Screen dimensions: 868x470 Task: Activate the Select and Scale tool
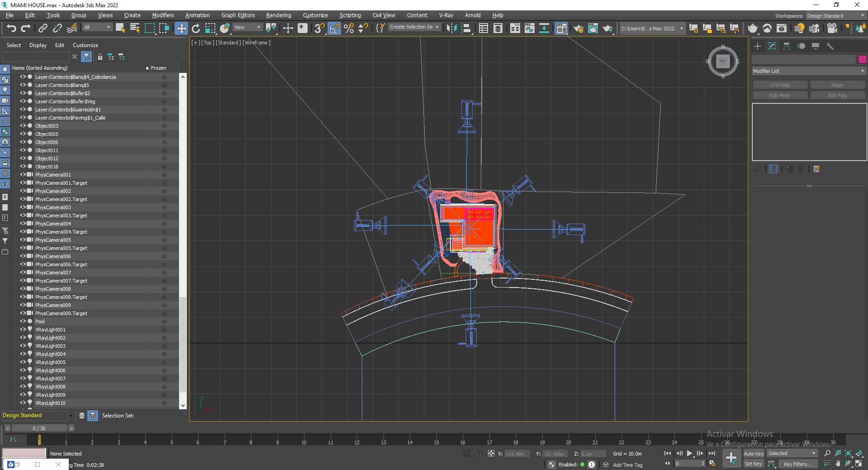click(210, 29)
